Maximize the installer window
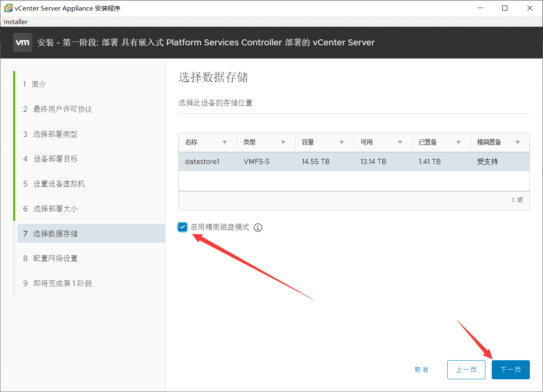Screen dimensions: 543x392 505,8
